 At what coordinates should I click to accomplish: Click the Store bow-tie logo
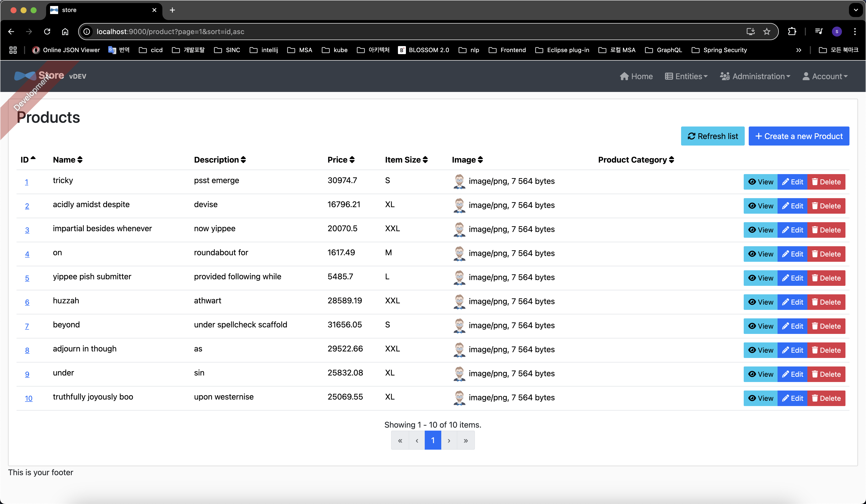25,76
